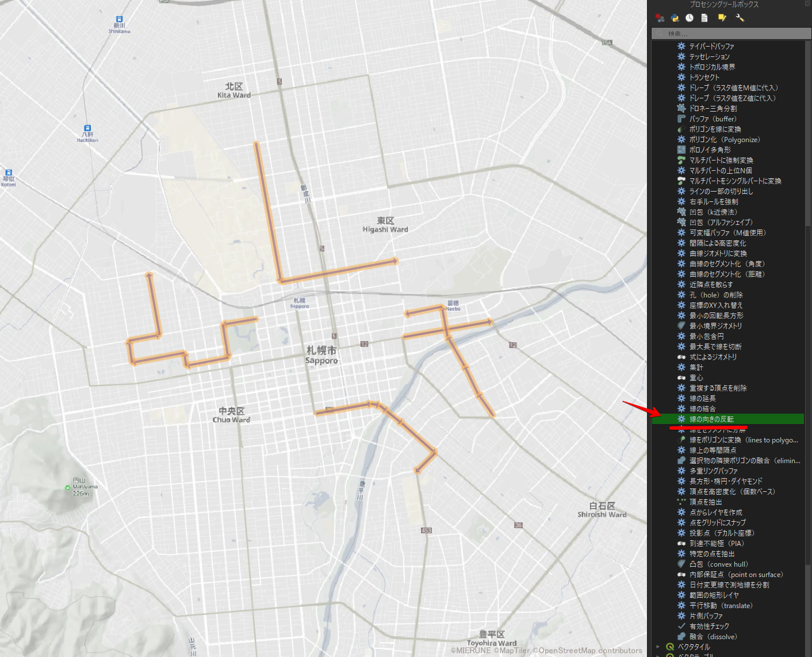Screen dimensions: 812x657
Task: Click the ドロネー三角分割 algorithm icon
Action: [681, 108]
